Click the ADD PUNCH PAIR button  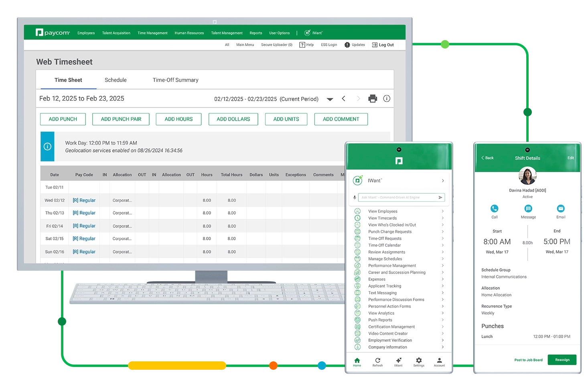pyautogui.click(x=121, y=119)
